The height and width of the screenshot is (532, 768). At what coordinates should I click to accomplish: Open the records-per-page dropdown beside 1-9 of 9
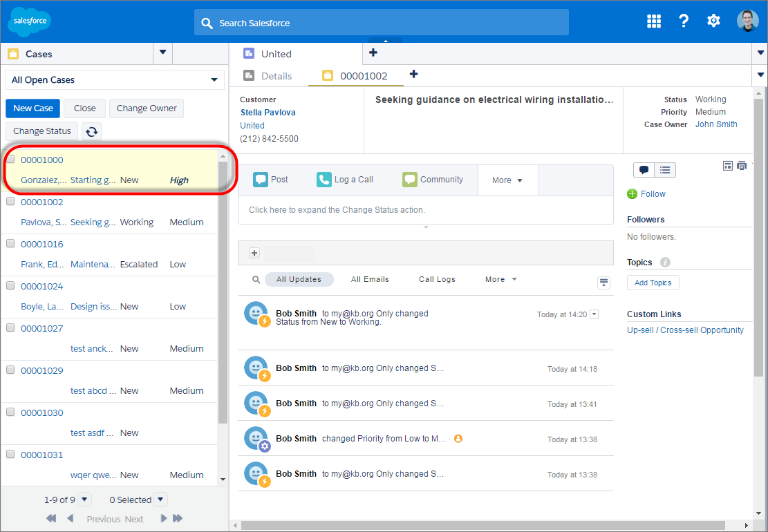tap(85, 500)
